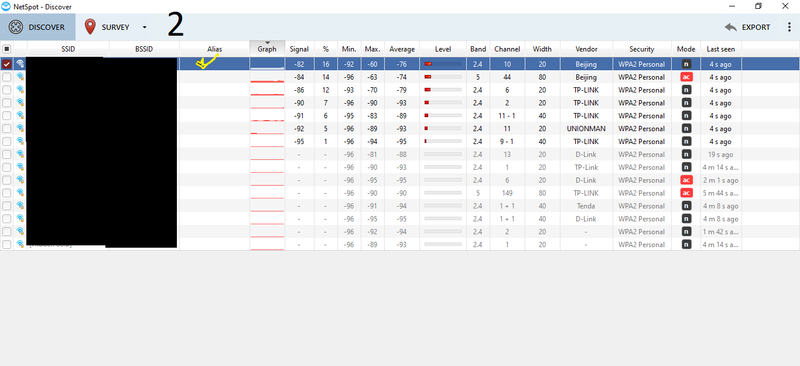Click the signal level bar of the first row
Image resolution: width=800 pixels, height=366 pixels.
click(443, 64)
